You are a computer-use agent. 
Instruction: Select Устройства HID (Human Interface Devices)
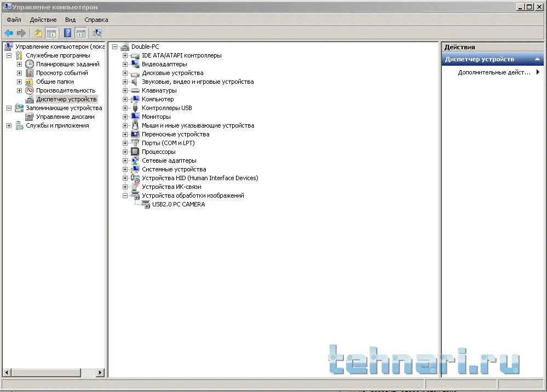pos(200,178)
